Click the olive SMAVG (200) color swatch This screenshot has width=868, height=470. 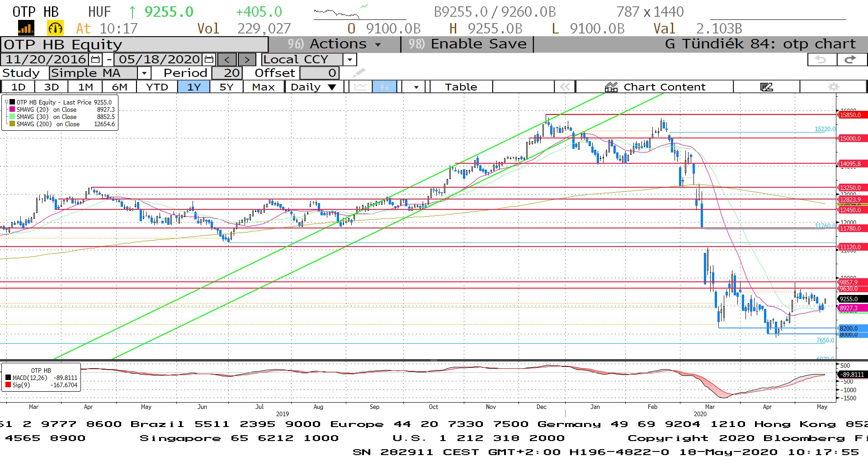point(13,124)
